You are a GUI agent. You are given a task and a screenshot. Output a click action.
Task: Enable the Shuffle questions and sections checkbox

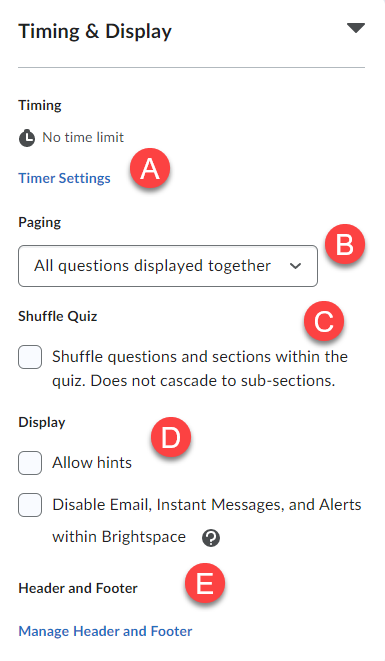click(x=30, y=357)
